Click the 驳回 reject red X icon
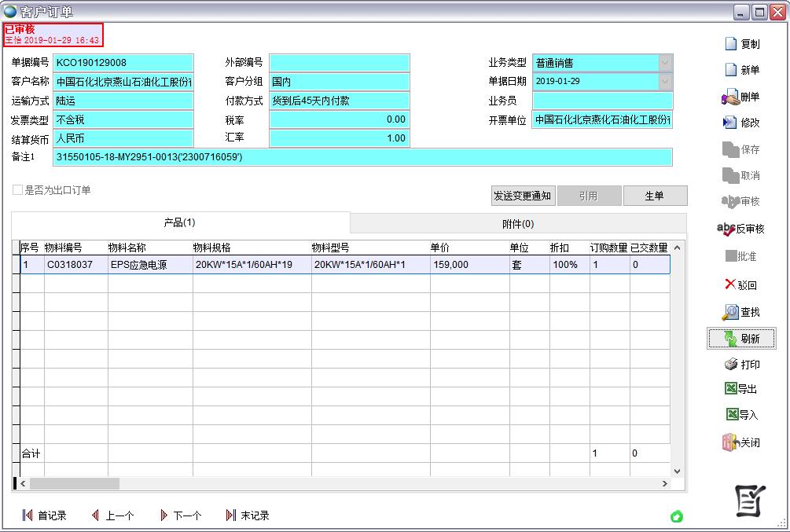The width and height of the screenshot is (790, 532). click(729, 284)
